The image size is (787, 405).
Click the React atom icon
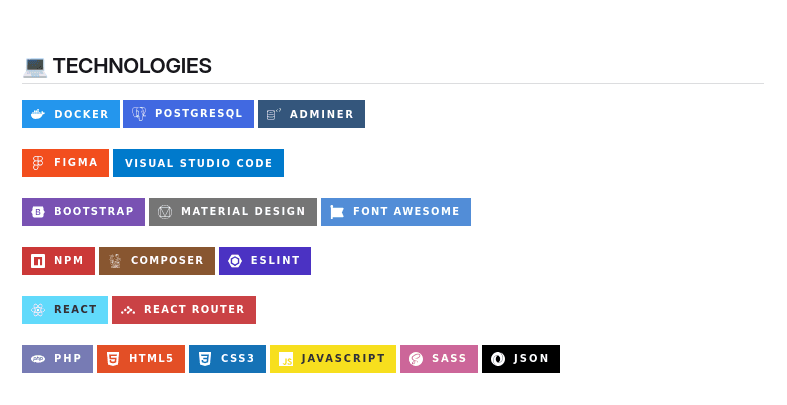[x=38, y=310]
